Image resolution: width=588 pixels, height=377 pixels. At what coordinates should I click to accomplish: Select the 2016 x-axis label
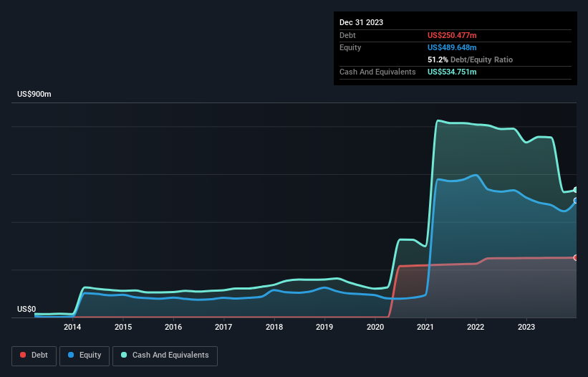coord(173,327)
